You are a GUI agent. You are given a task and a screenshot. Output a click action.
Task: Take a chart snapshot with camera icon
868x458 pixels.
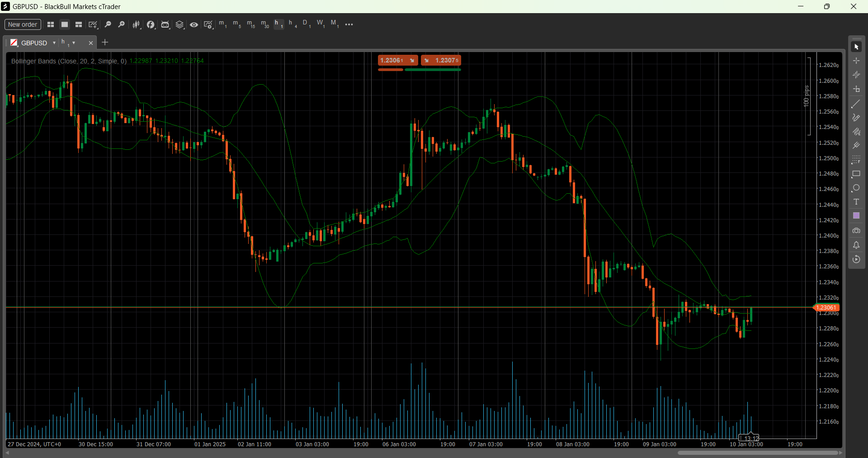coord(856,230)
